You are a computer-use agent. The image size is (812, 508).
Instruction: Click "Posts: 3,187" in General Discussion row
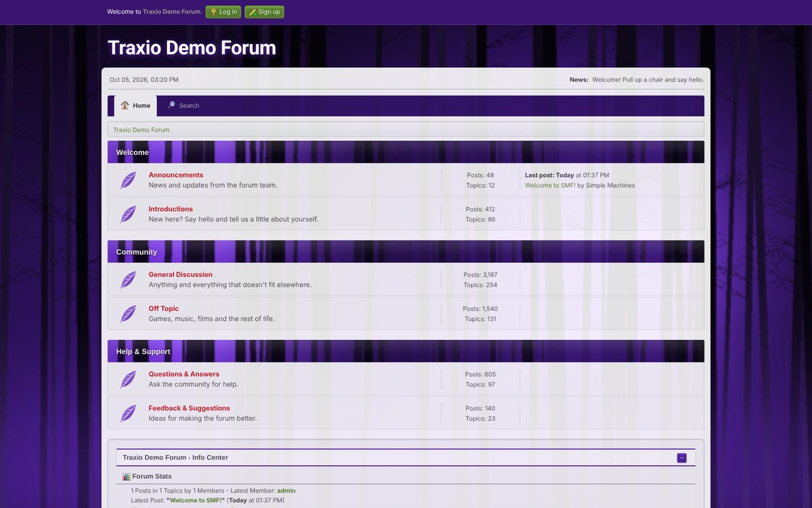(x=480, y=274)
